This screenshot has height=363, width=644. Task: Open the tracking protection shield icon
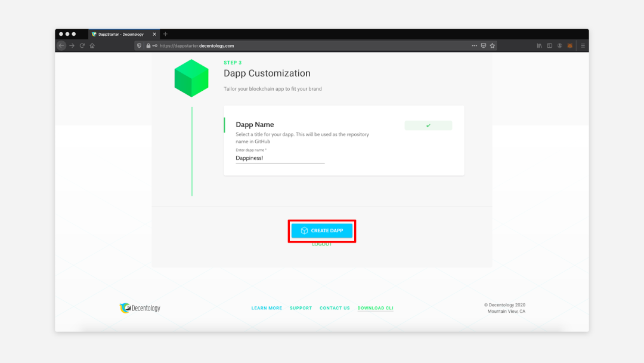(x=139, y=45)
